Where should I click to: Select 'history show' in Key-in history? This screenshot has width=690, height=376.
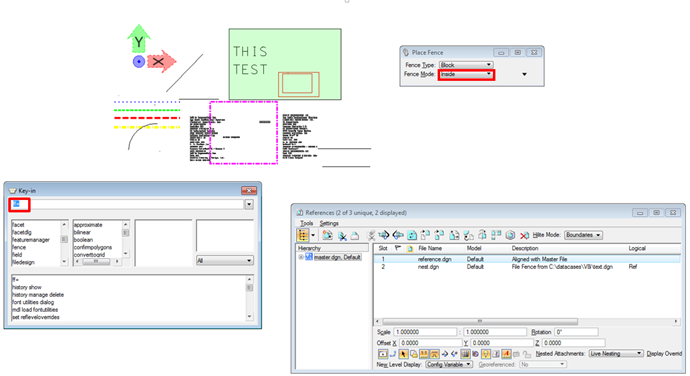27,287
